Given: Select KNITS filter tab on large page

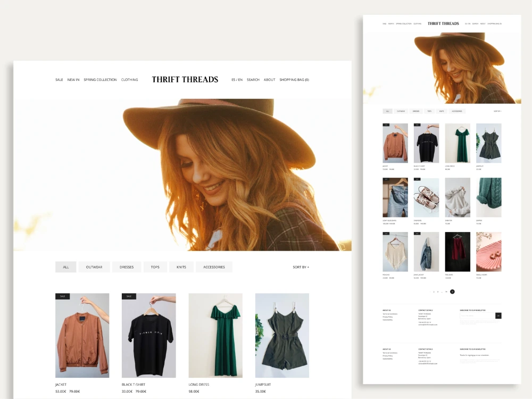Looking at the screenshot, I should point(181,267).
